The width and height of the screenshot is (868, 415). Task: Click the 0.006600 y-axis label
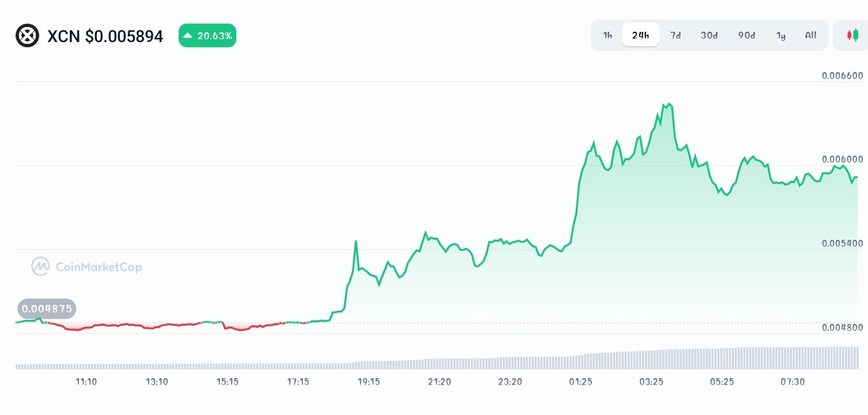click(x=843, y=76)
